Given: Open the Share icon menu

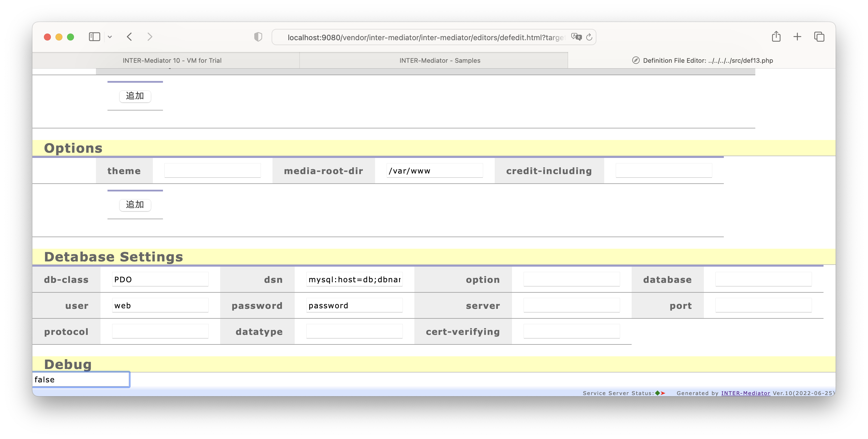Looking at the screenshot, I should 776,36.
